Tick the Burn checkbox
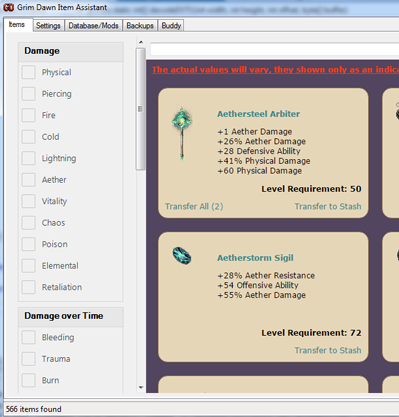This screenshot has height=417, width=399. [29, 380]
